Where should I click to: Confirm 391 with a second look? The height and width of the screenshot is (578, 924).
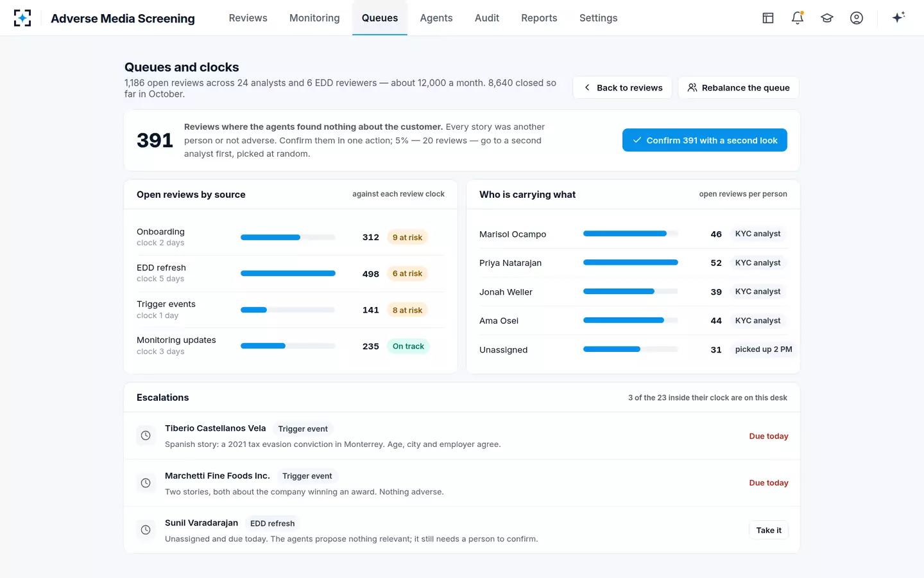[x=705, y=140]
